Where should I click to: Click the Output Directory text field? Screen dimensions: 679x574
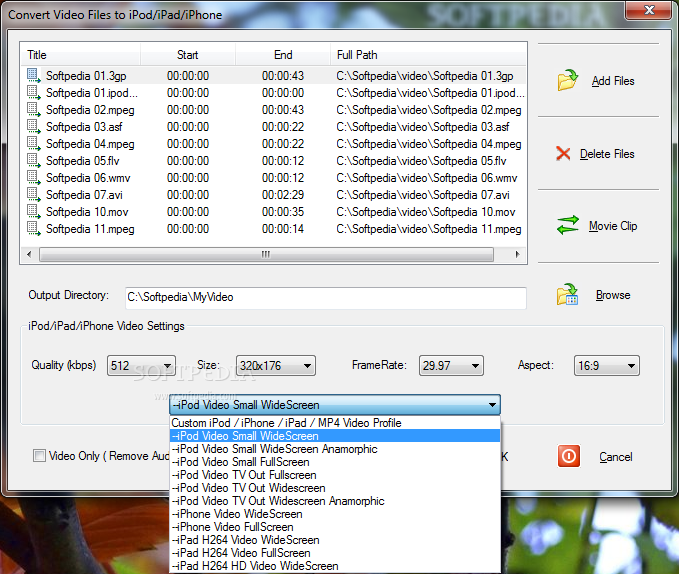coord(326,297)
